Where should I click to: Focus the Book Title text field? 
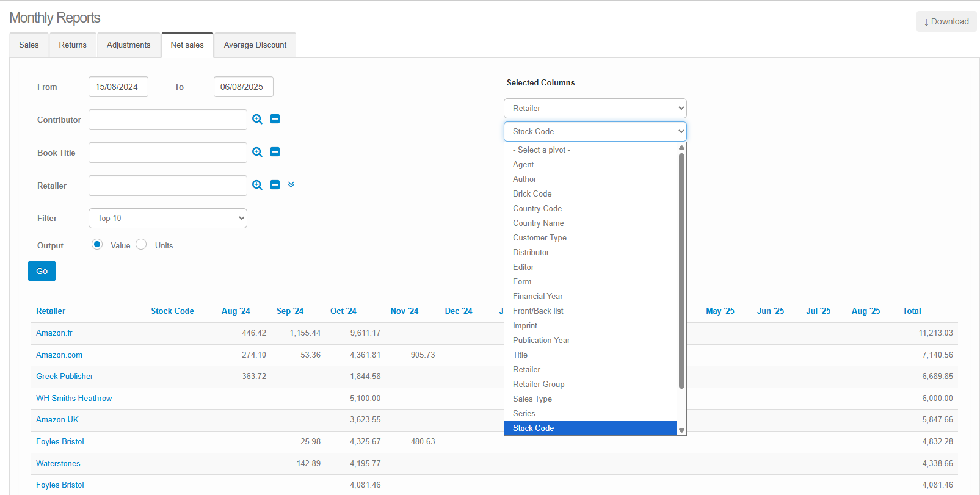pyautogui.click(x=168, y=153)
